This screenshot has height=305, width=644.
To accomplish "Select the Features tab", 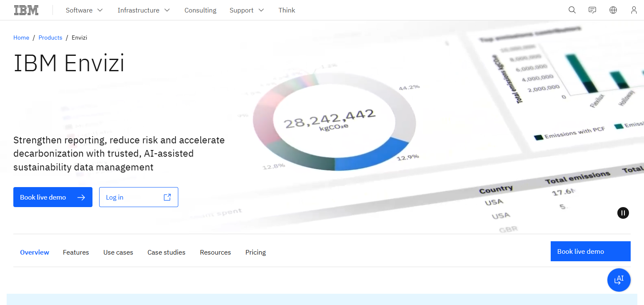I will [x=76, y=252].
